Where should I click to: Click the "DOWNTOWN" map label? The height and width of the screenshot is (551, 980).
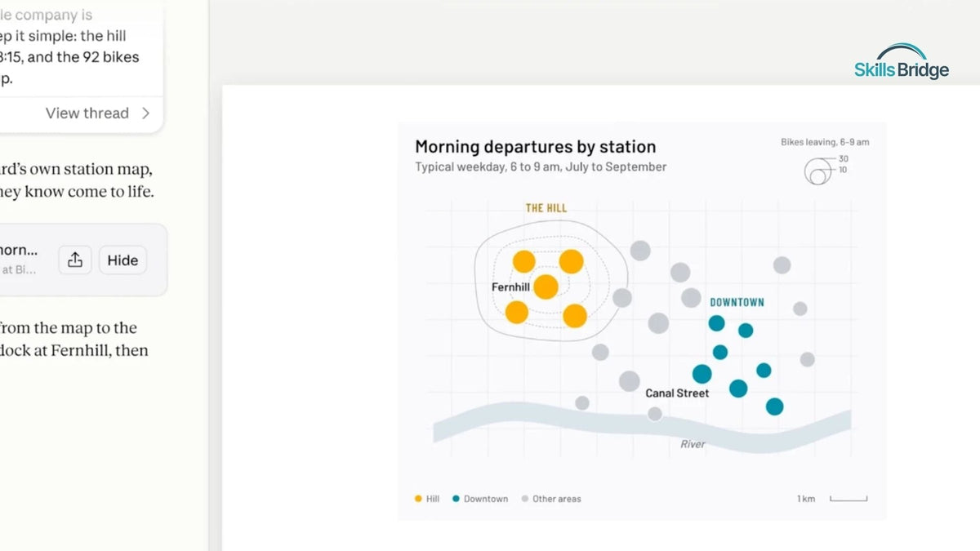(x=737, y=302)
